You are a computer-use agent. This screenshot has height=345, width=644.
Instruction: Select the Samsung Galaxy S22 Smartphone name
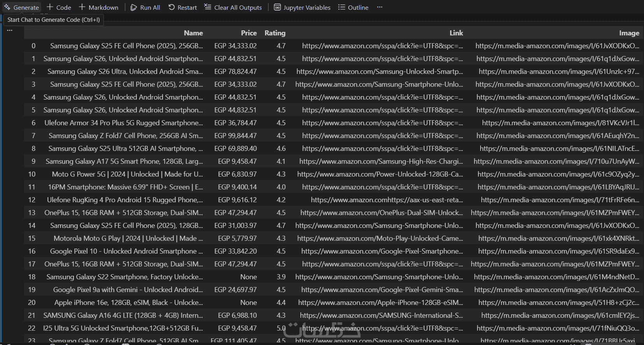[125, 277]
